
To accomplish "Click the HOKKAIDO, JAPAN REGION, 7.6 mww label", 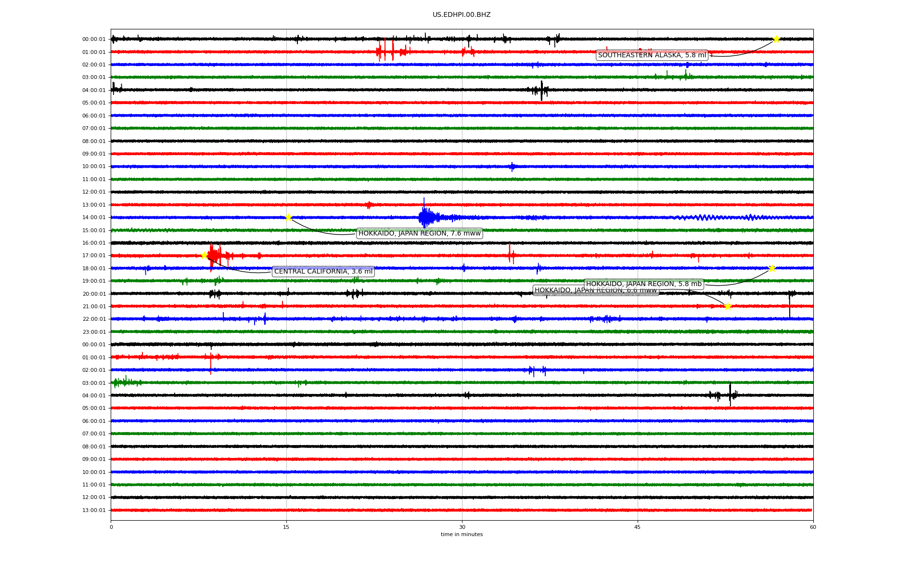I will tap(419, 234).
